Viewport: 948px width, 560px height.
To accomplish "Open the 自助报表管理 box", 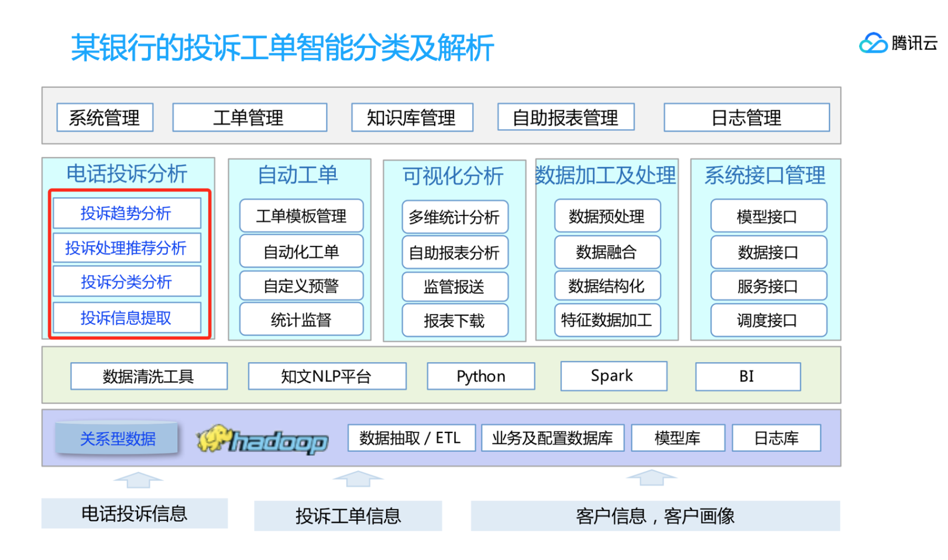I will point(566,117).
